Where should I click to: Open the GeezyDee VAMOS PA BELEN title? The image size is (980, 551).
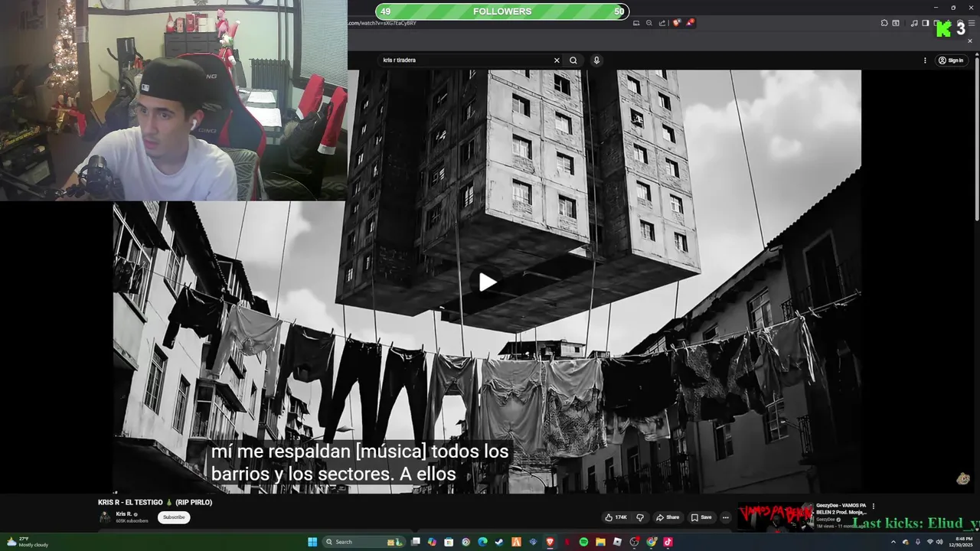841,509
